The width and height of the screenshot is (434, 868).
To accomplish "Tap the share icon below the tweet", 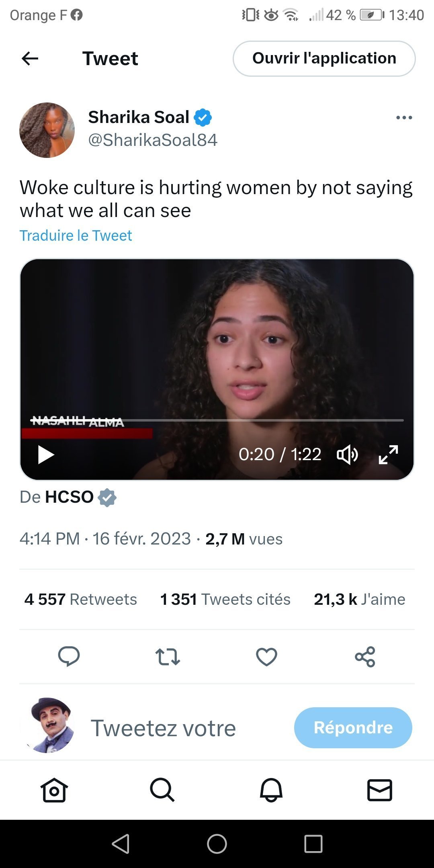I will click(x=365, y=657).
